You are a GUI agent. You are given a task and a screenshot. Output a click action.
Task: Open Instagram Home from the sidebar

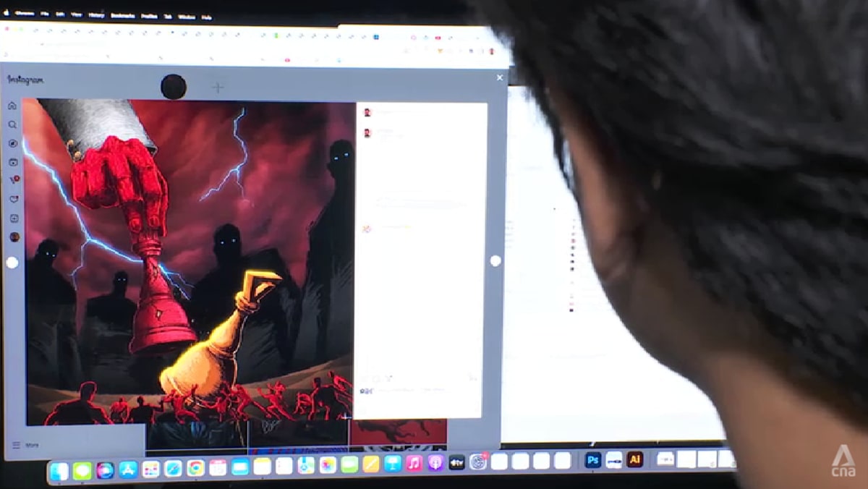tap(12, 106)
